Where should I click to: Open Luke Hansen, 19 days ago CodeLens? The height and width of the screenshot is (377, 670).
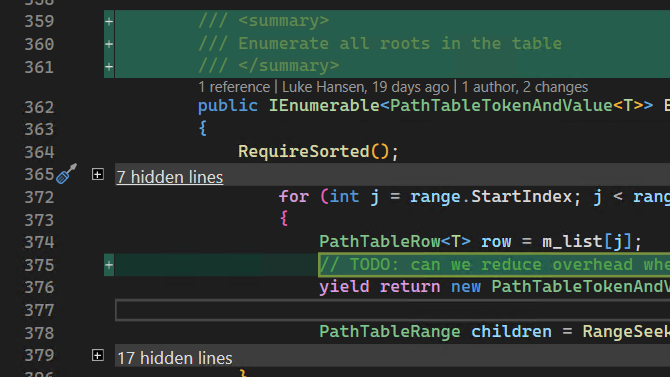point(365,87)
